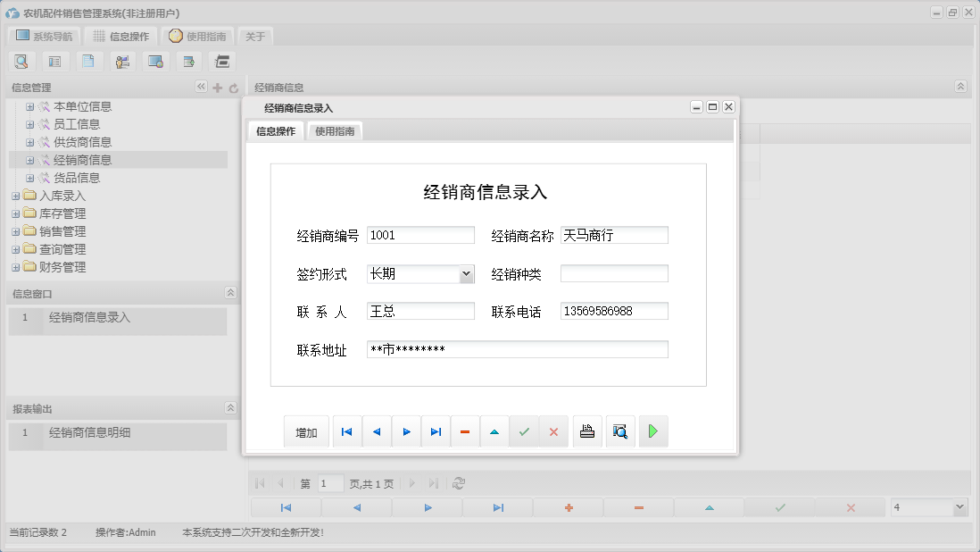Click the record count selector showing 4
This screenshot has width=980, height=552.
pos(927,506)
